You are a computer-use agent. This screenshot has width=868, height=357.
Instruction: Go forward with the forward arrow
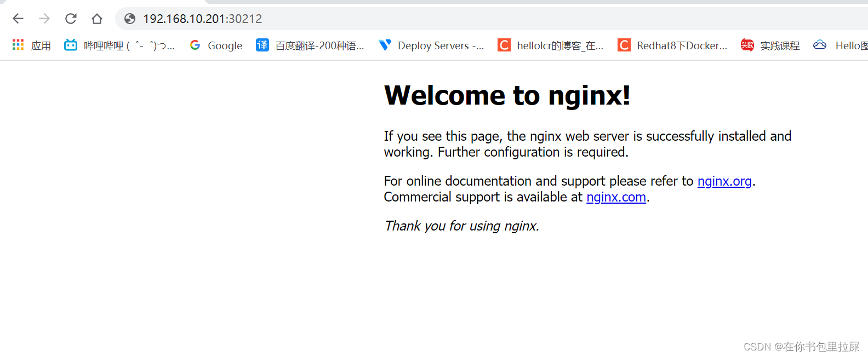point(44,19)
